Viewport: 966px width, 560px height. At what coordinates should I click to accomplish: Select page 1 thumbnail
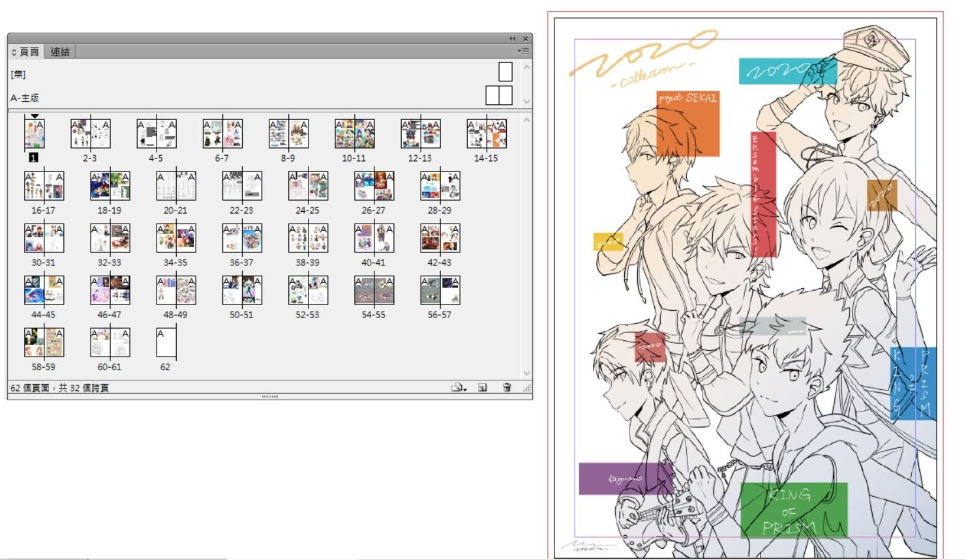[35, 134]
